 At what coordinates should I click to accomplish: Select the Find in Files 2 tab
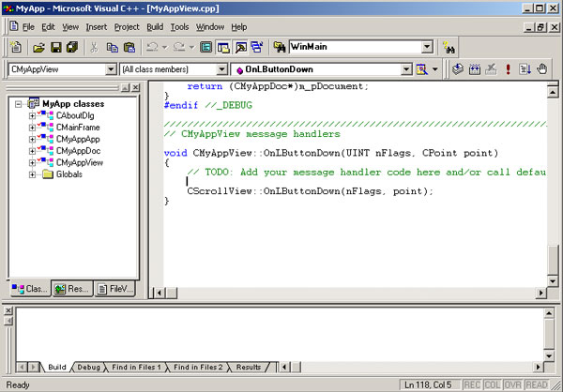[198, 368]
